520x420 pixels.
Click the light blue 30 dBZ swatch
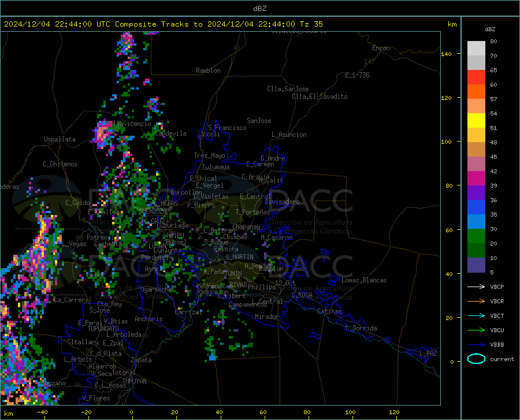[476, 222]
